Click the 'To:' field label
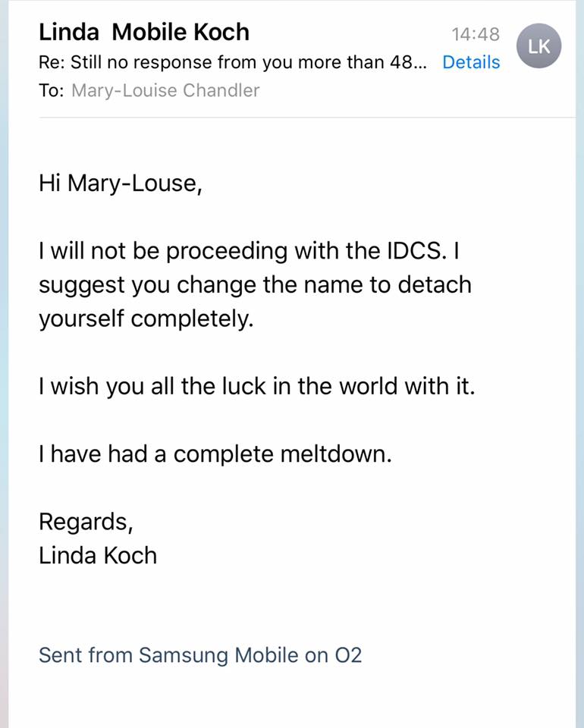 coord(52,90)
